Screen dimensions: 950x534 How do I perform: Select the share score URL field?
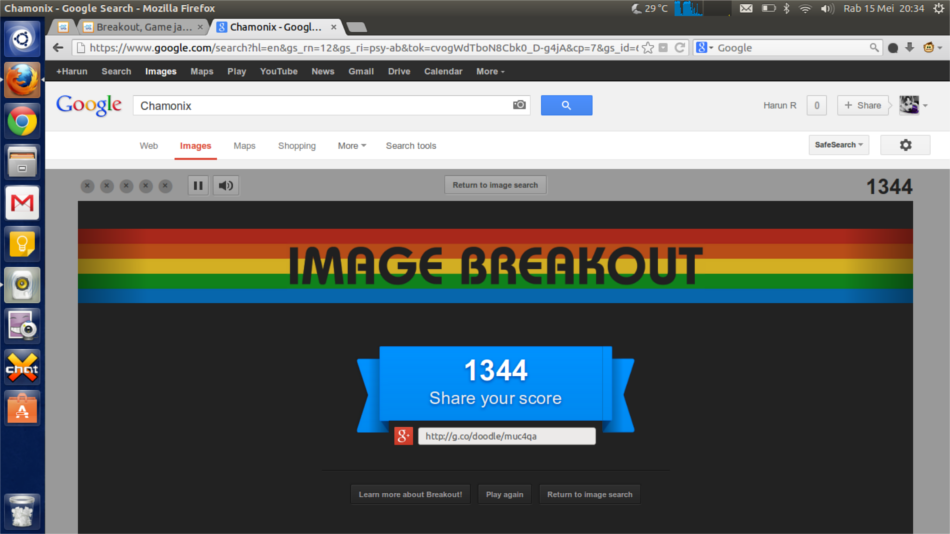click(506, 436)
